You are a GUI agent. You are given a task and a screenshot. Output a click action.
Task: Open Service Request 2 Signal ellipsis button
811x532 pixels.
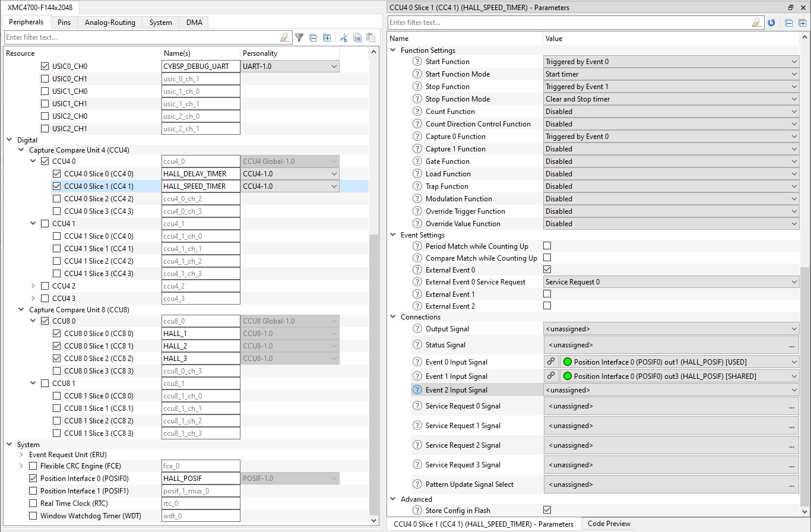pos(792,446)
